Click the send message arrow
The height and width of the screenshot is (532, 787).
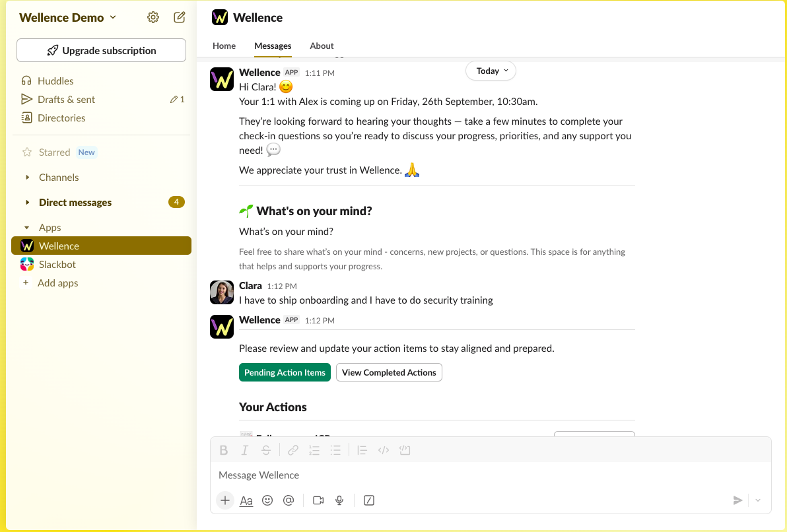[x=737, y=500]
